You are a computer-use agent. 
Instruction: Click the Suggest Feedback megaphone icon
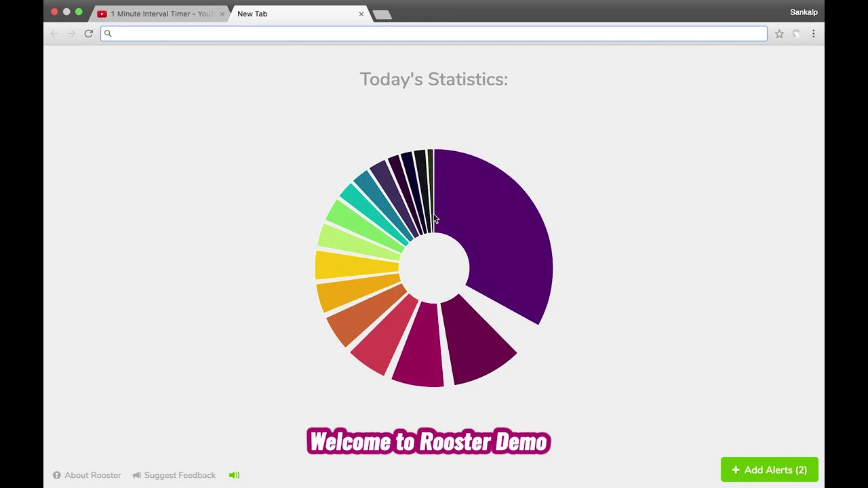137,475
